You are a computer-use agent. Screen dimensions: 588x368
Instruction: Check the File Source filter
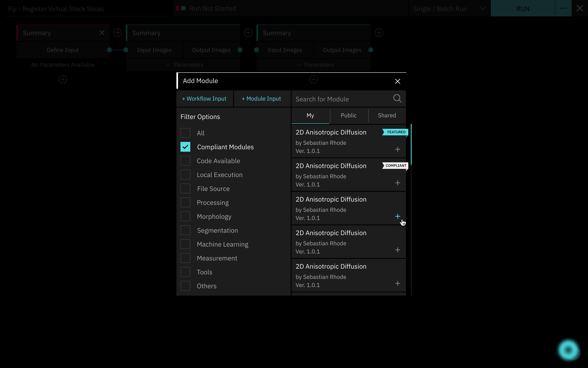point(185,188)
